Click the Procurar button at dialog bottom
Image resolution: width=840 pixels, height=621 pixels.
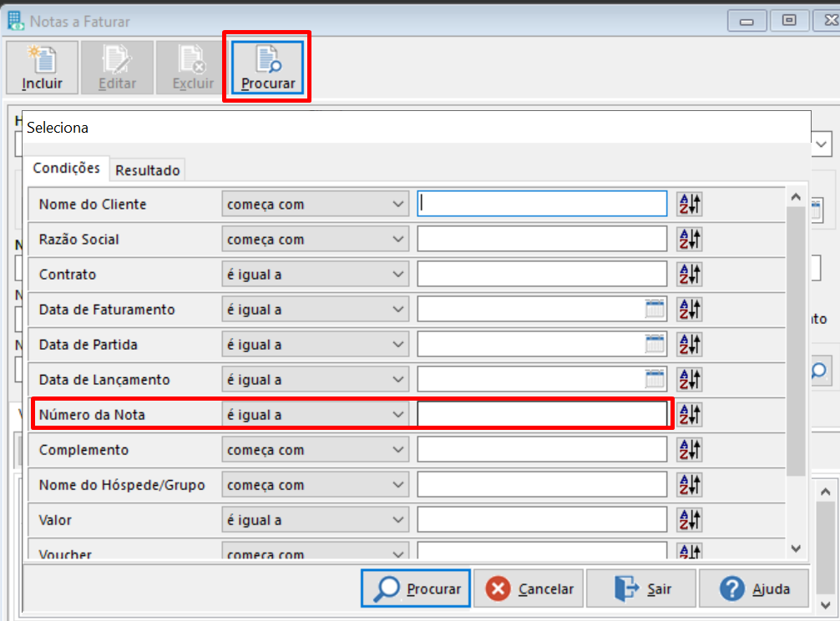pos(416,588)
